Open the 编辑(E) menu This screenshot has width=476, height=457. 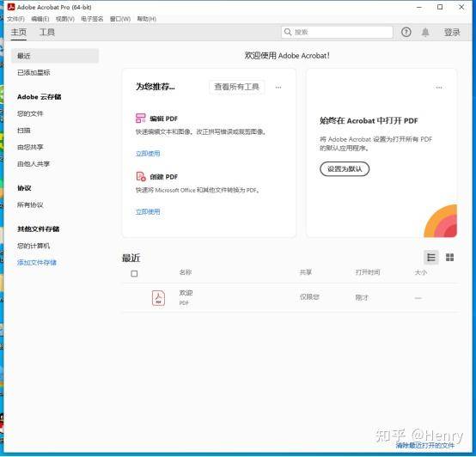tap(40, 19)
